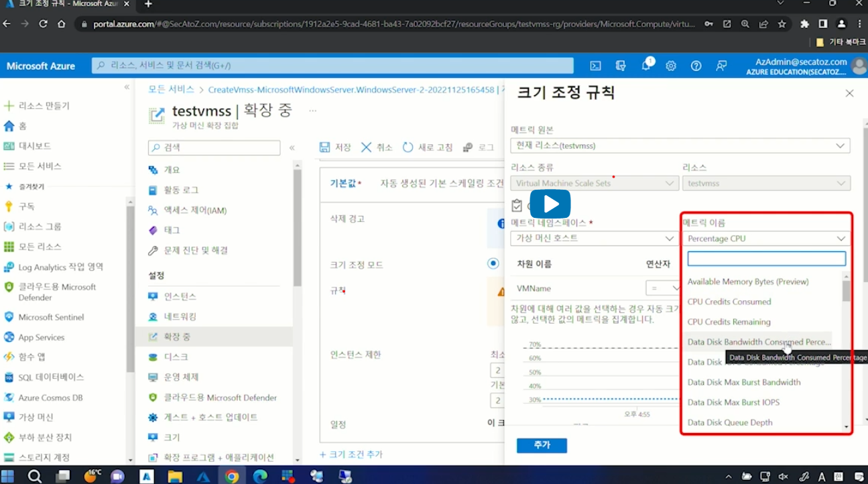The image size is (868, 484).
Task: Open 메트릭 원본 dropdown
Action: pos(680,145)
